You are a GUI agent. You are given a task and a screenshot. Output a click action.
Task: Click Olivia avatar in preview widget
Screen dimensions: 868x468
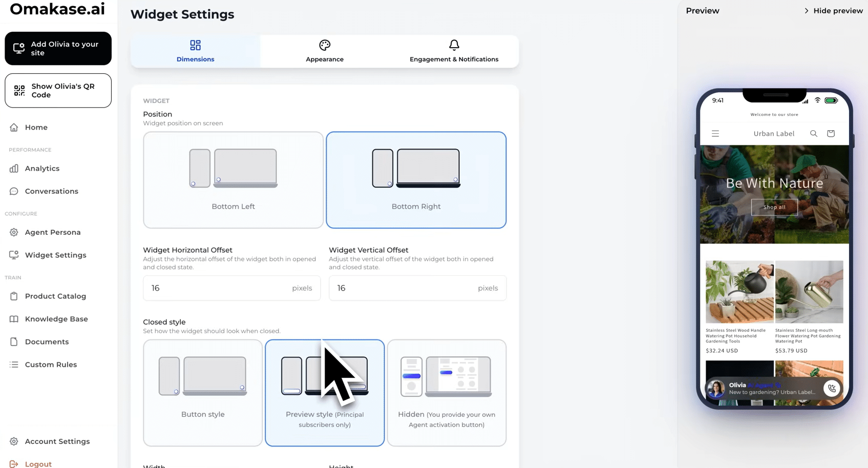tap(716, 389)
